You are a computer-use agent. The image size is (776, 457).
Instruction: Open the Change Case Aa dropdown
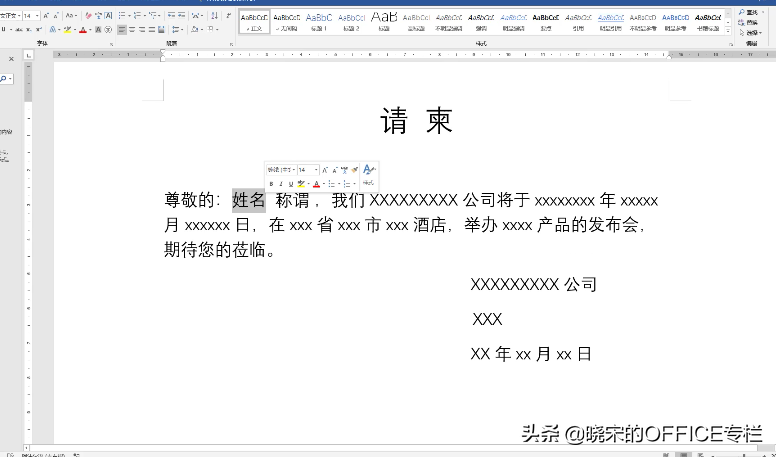[71, 16]
